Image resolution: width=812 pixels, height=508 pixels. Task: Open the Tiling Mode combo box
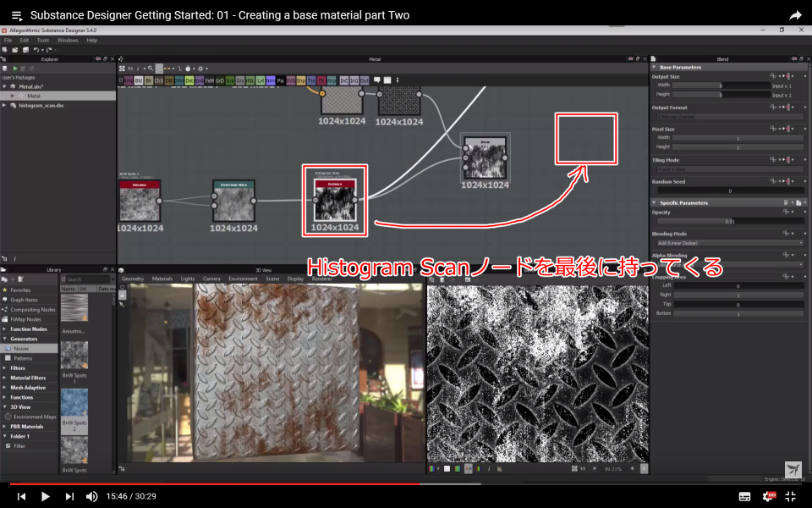[730, 169]
